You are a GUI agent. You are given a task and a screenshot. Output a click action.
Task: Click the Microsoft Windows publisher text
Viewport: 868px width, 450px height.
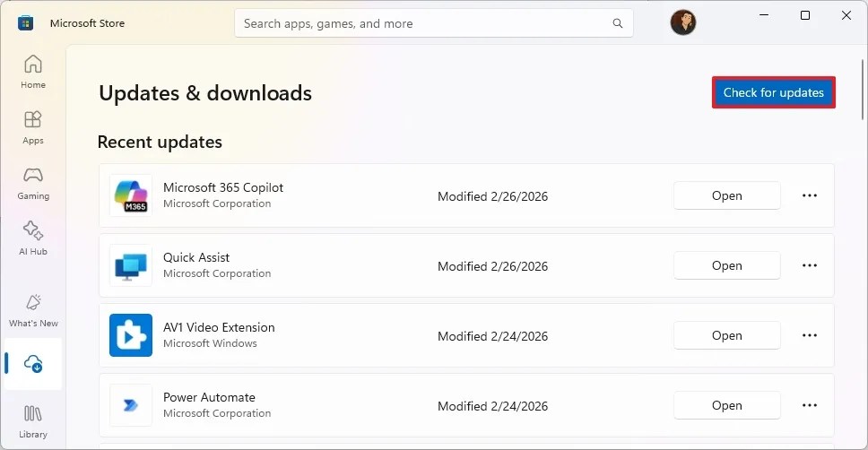pyautogui.click(x=210, y=343)
